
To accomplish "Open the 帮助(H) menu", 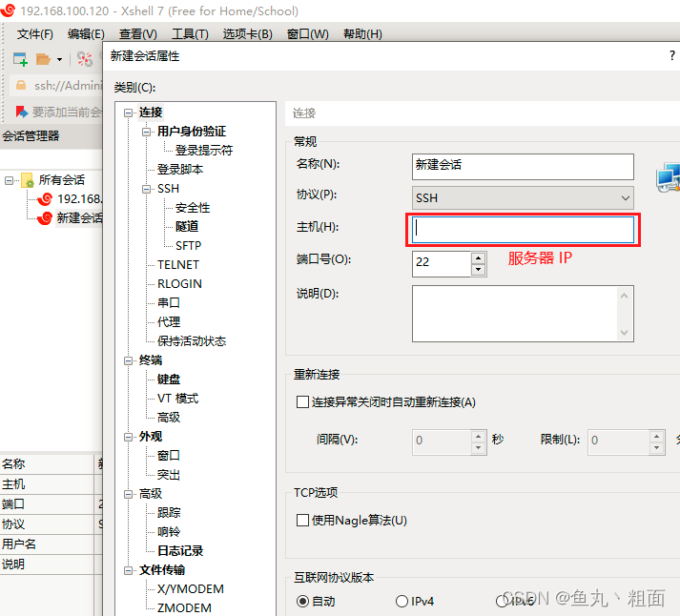I will pos(362,33).
